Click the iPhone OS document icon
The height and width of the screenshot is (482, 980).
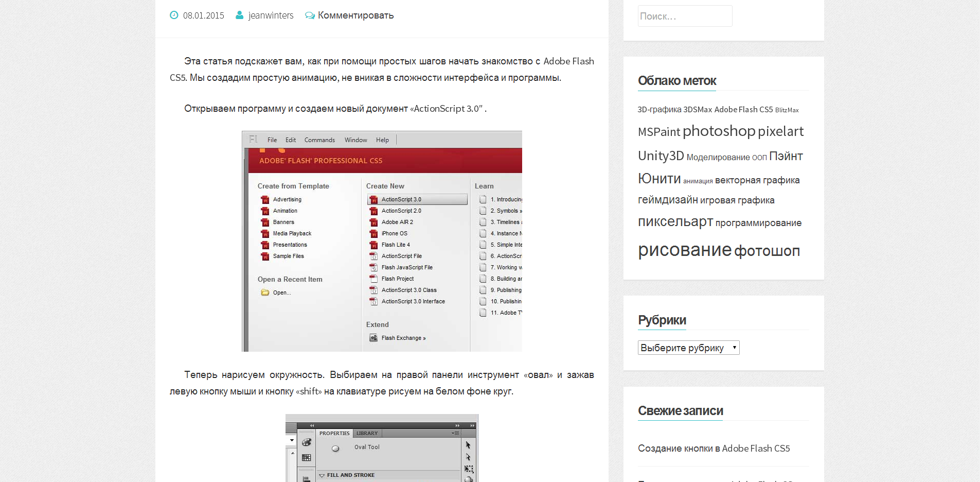coord(373,233)
